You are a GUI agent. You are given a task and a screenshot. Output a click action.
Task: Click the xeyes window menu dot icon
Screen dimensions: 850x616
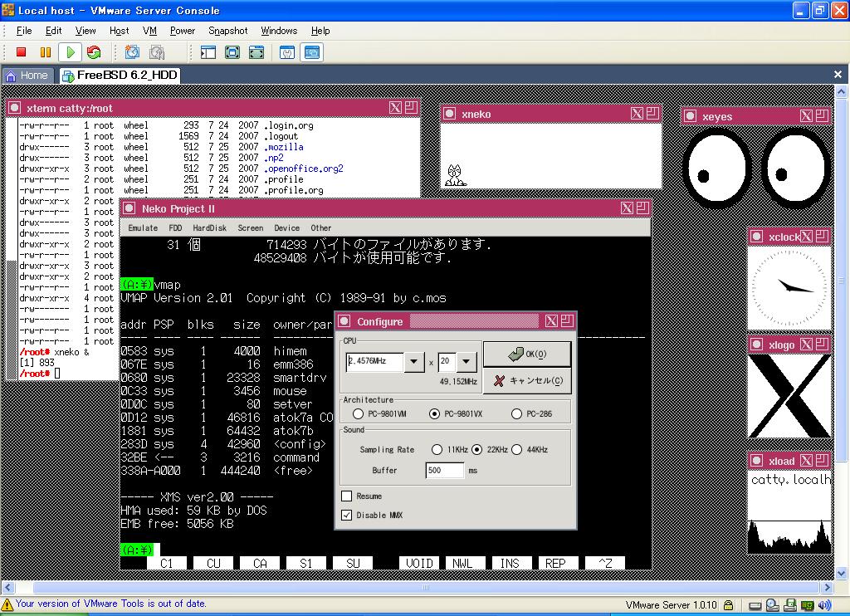pos(690,116)
